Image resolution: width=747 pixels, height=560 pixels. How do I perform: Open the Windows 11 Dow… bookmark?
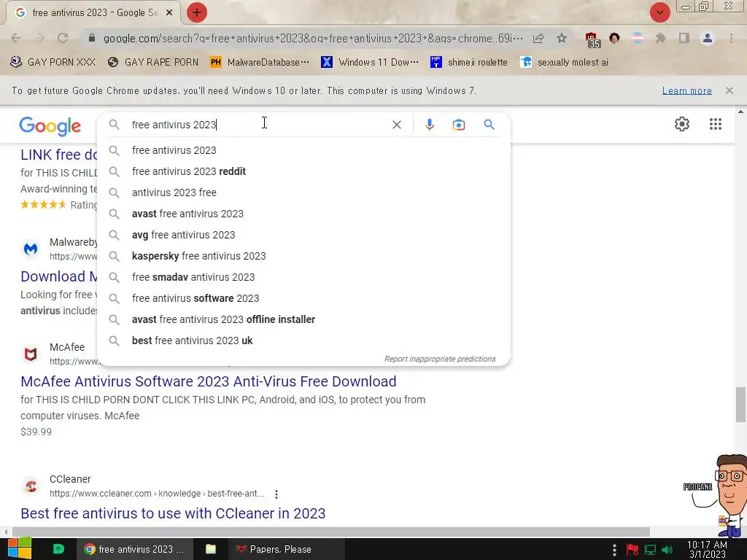tap(370, 62)
